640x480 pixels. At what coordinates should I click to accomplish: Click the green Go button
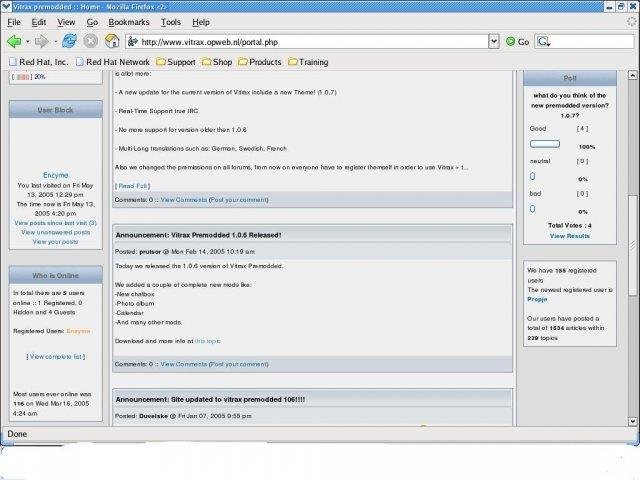pyautogui.click(x=517, y=42)
